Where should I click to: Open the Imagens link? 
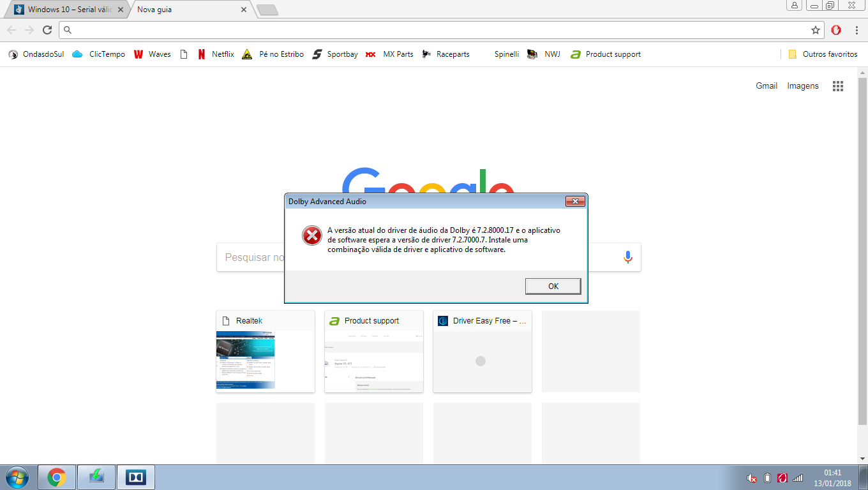point(803,85)
